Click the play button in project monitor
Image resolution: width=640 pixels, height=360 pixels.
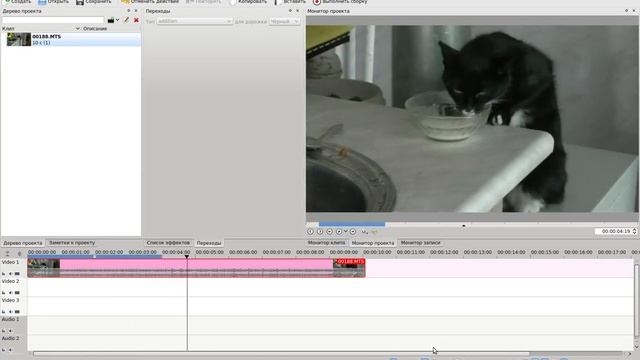(x=339, y=231)
